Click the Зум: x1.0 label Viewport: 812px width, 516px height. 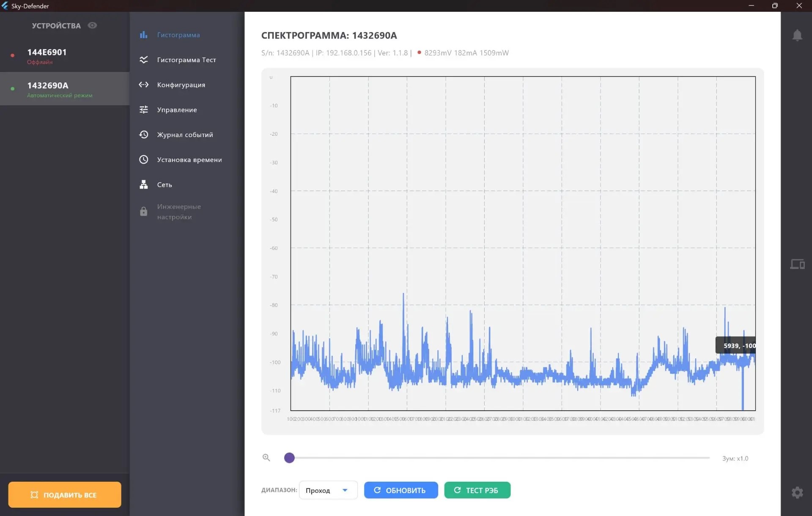pos(735,458)
